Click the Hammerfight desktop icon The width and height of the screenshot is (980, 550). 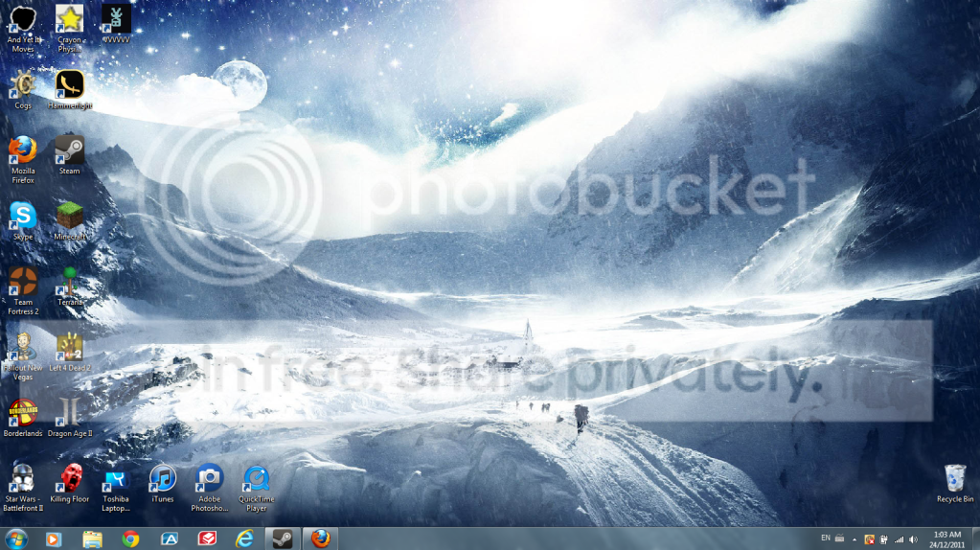pyautogui.click(x=69, y=89)
